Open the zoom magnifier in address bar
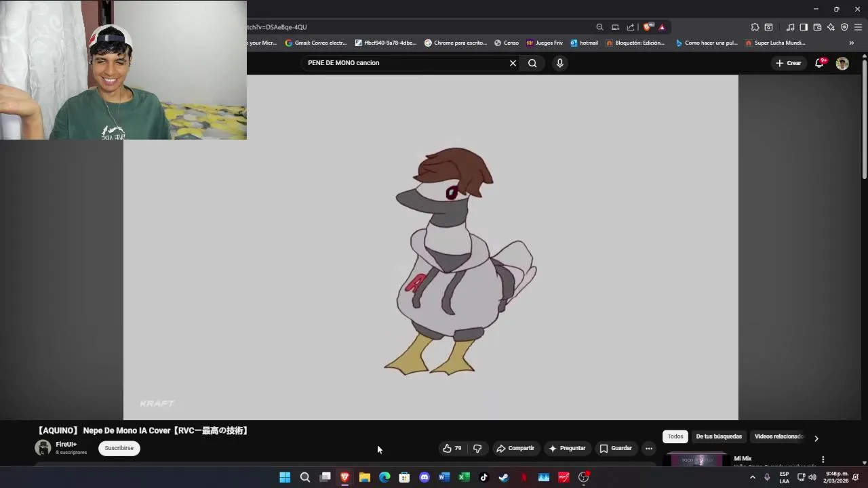Image resolution: width=868 pixels, height=488 pixels. click(x=599, y=27)
